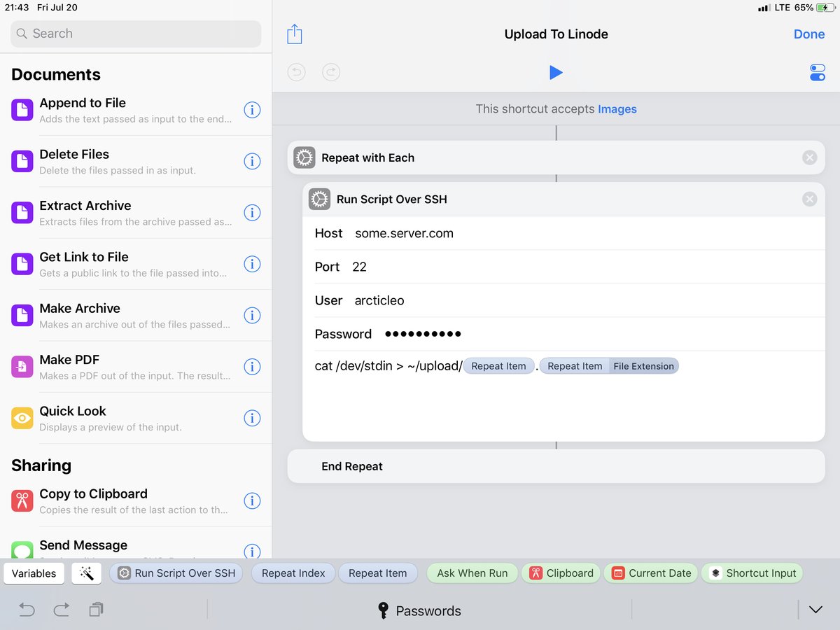
Task: Select the first Repeat Item variable in script
Action: pos(498,366)
